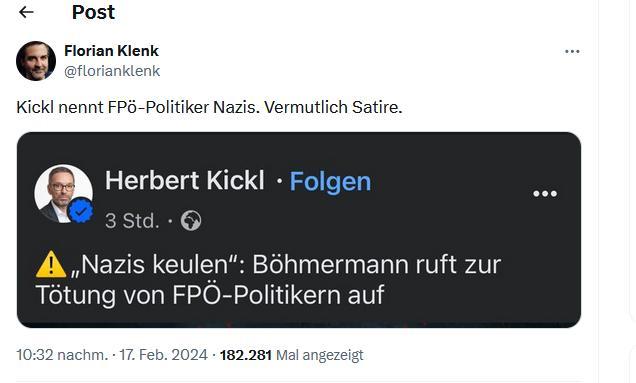This screenshot has width=636, height=383.
Task: Click the yellow warning sign emoji
Action: (x=51, y=265)
